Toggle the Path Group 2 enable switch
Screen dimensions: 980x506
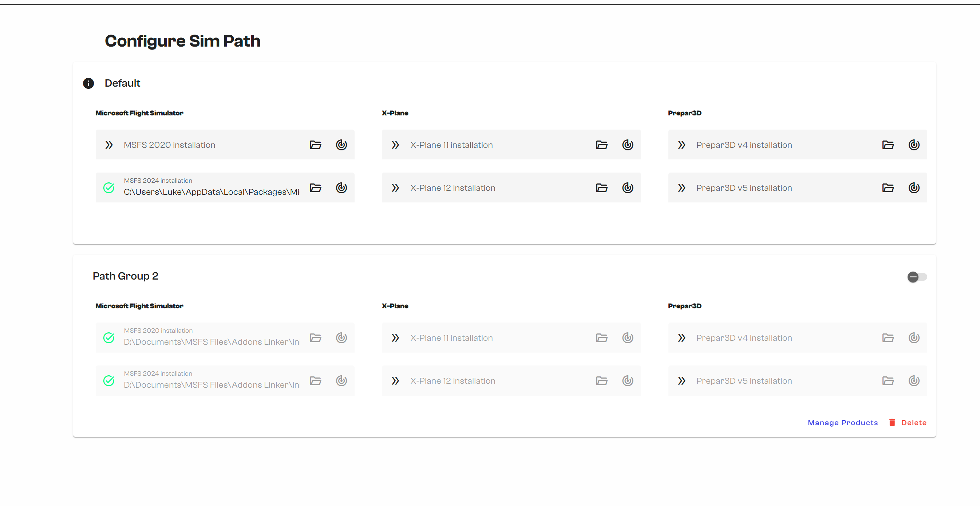coord(917,277)
